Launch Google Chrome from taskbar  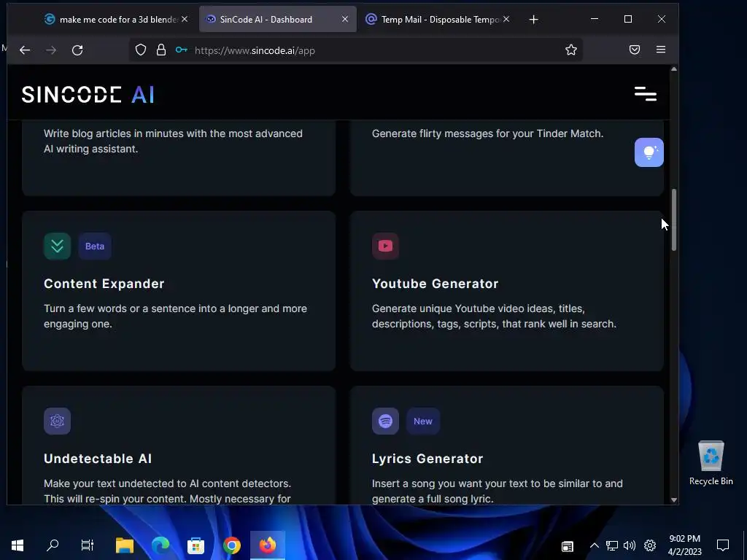(232, 545)
